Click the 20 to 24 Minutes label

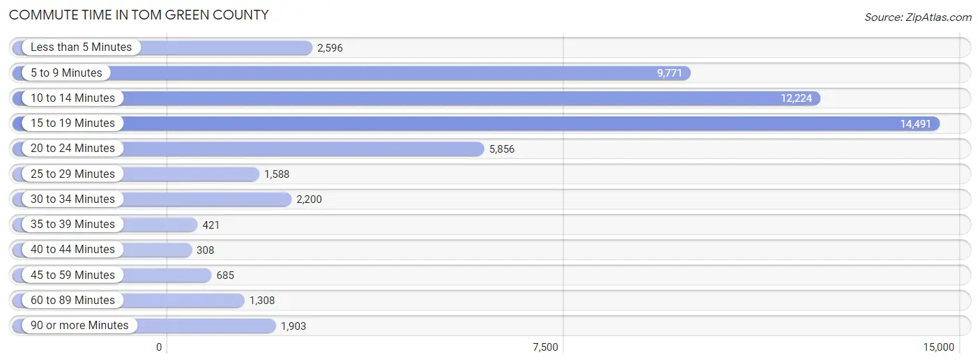coord(72,149)
